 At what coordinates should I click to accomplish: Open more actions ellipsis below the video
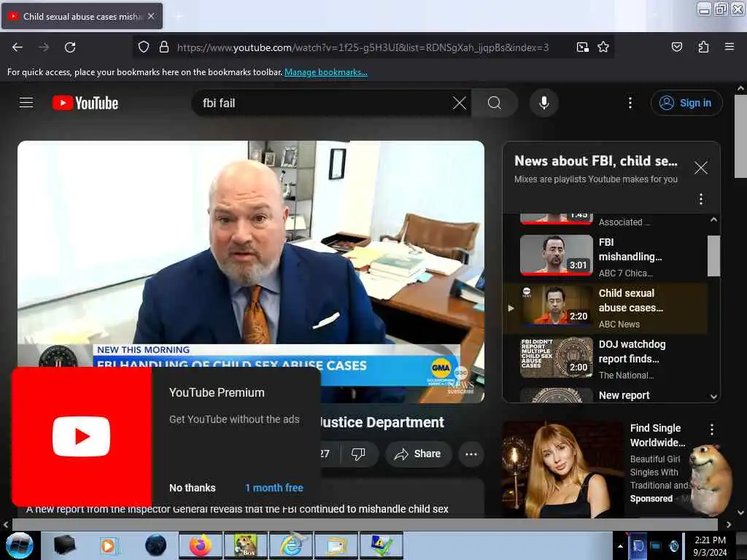point(471,454)
